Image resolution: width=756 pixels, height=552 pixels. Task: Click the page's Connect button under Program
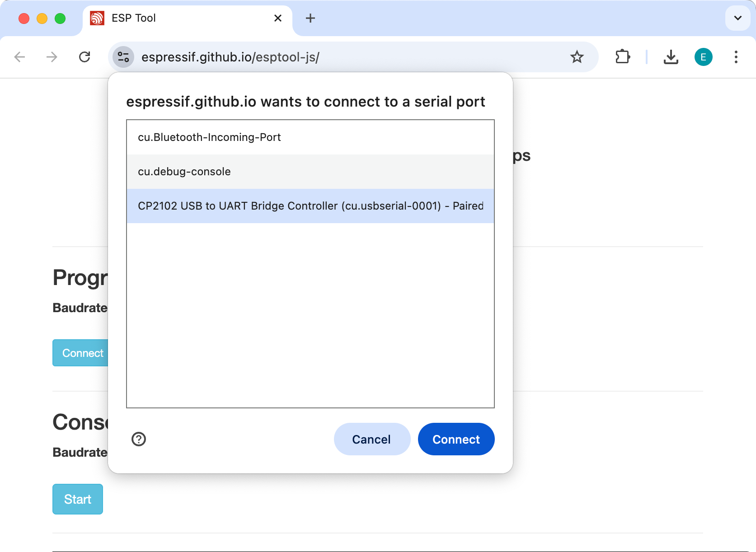[x=81, y=353]
